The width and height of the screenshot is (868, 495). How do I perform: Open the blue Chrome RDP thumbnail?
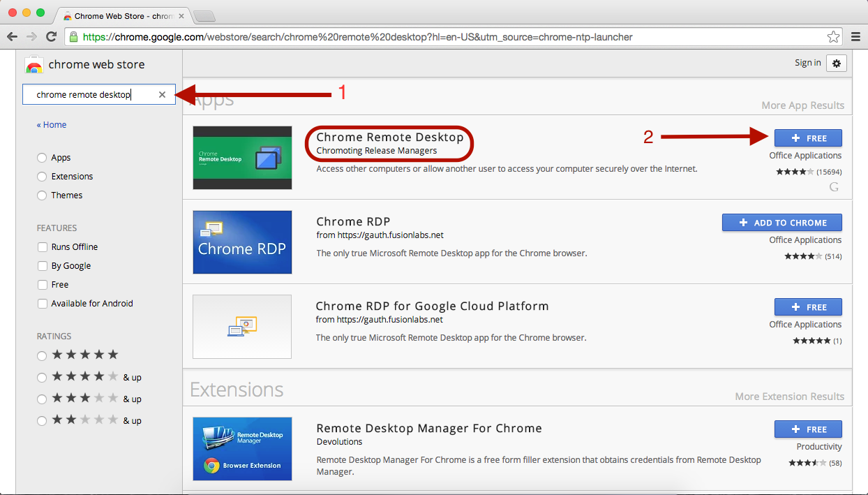coord(242,242)
